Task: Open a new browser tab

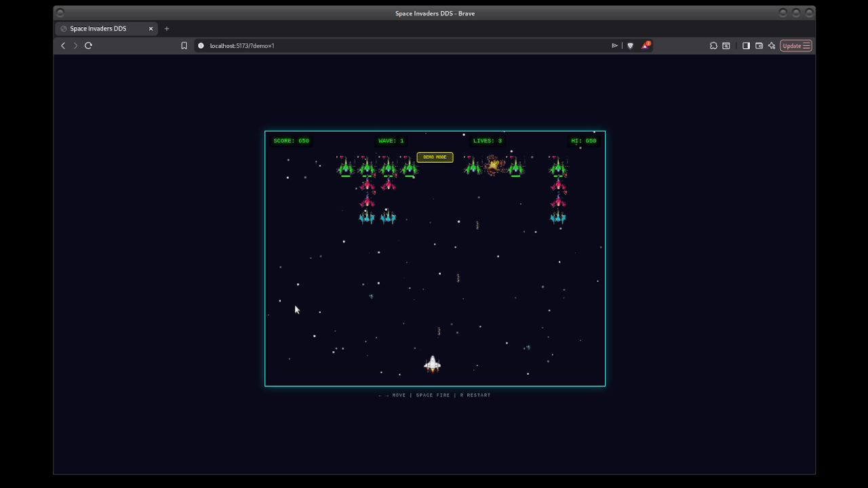Action: [x=167, y=28]
